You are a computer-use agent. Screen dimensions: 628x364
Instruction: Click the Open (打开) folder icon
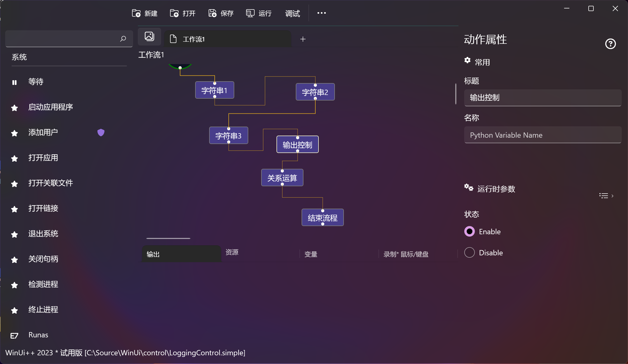pyautogui.click(x=174, y=13)
